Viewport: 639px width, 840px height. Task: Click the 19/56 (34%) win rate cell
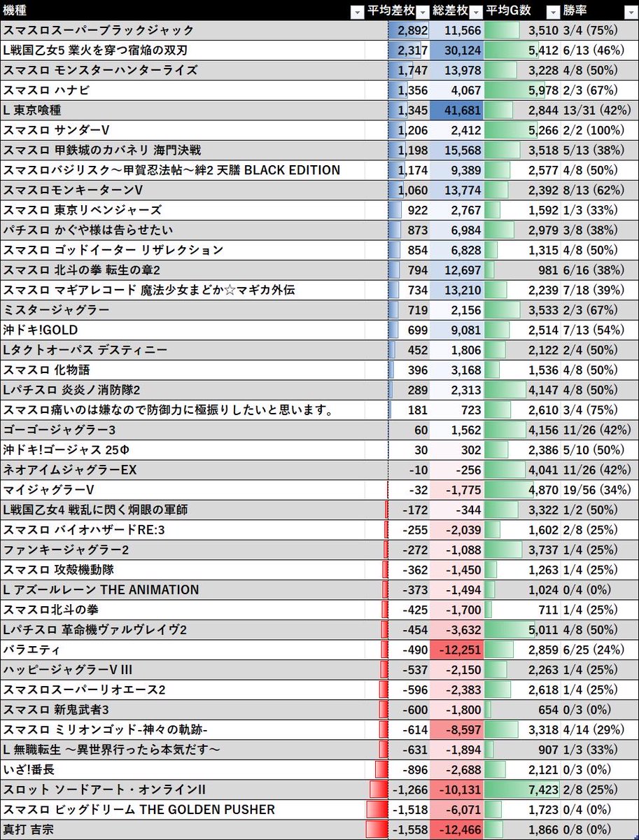(599, 489)
